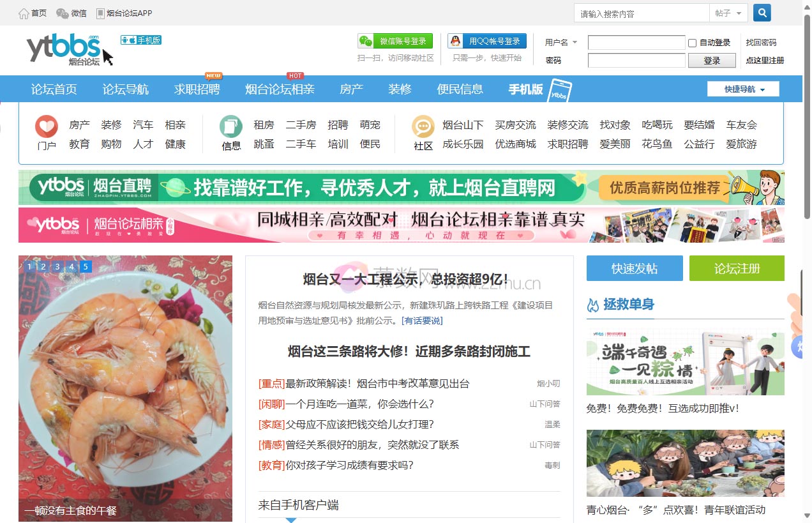Open the 帖子 search type dropdown

[728, 12]
